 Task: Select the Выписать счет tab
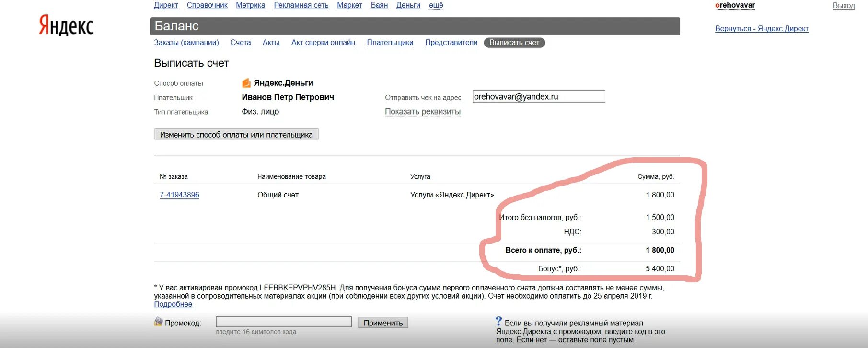coord(514,43)
